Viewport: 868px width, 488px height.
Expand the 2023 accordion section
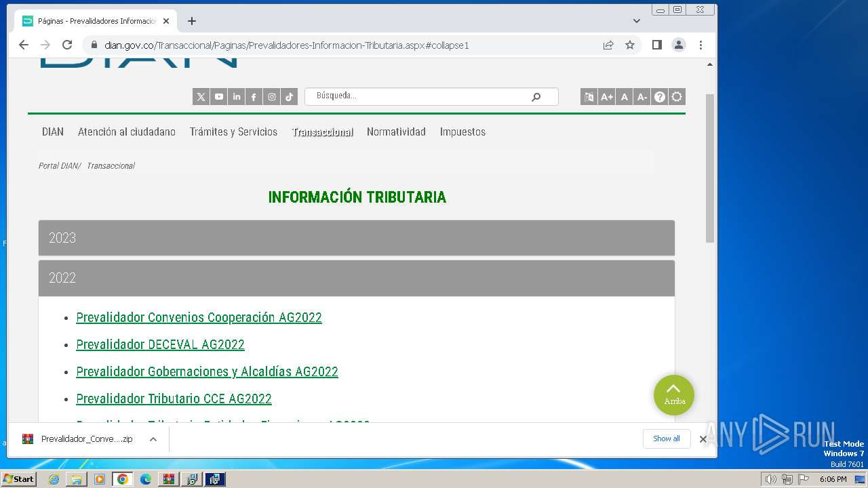357,238
